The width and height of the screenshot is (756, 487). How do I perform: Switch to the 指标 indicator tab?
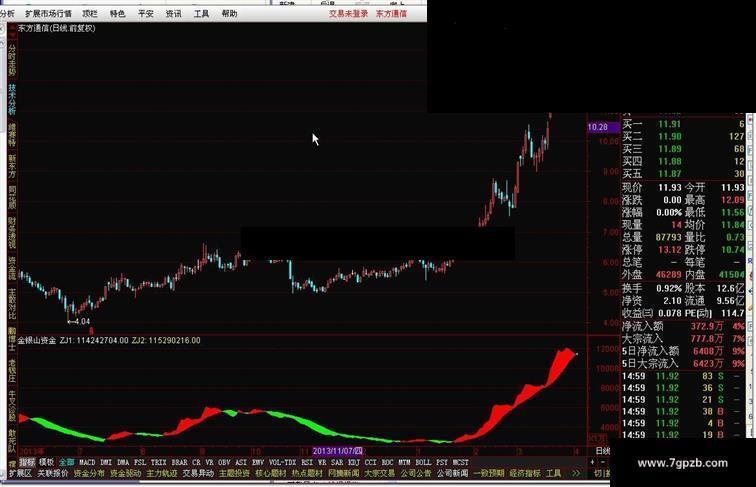coord(27,462)
